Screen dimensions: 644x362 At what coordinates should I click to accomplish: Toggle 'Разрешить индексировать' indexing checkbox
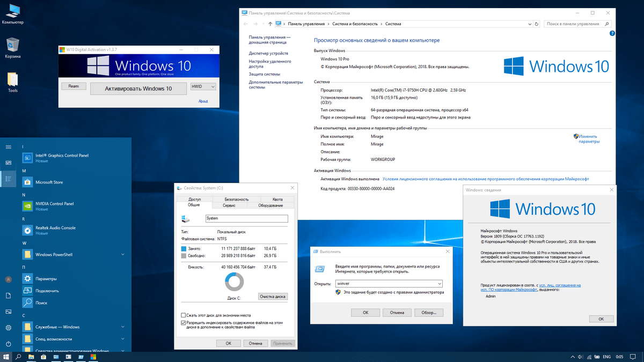pyautogui.click(x=184, y=323)
